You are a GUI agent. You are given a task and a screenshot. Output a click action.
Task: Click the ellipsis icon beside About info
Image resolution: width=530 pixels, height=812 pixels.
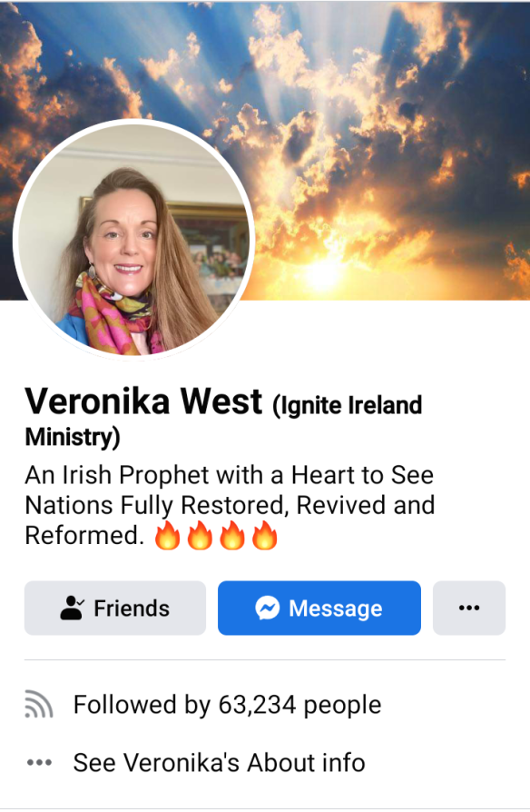39,762
